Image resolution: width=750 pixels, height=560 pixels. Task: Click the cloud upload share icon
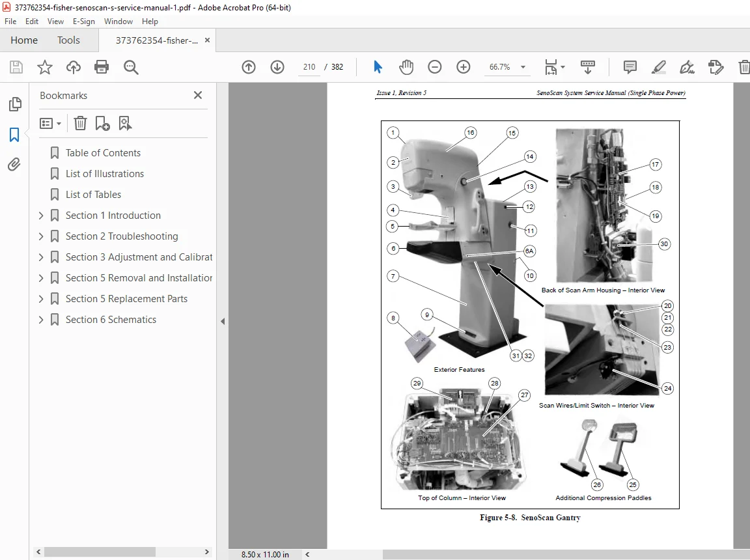coord(73,67)
